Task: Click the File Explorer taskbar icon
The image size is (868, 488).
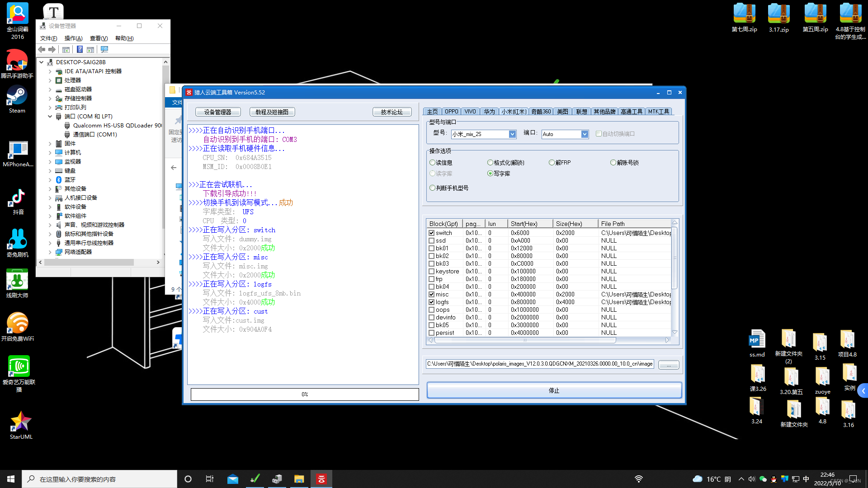Action: click(299, 479)
